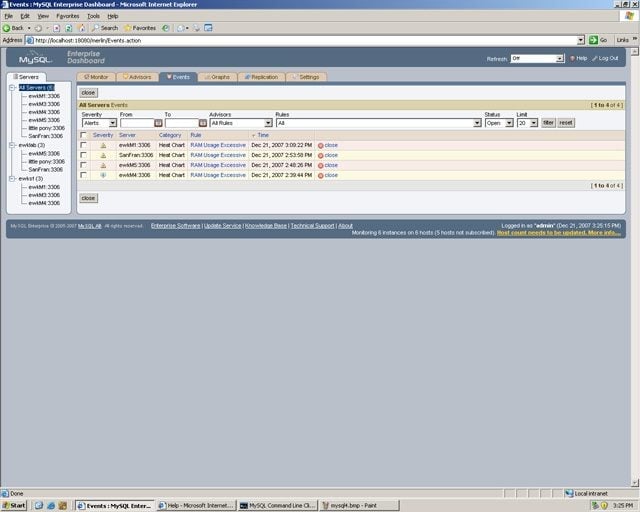
Task: Open the Limit dropdown showing 20
Action: [x=527, y=123]
